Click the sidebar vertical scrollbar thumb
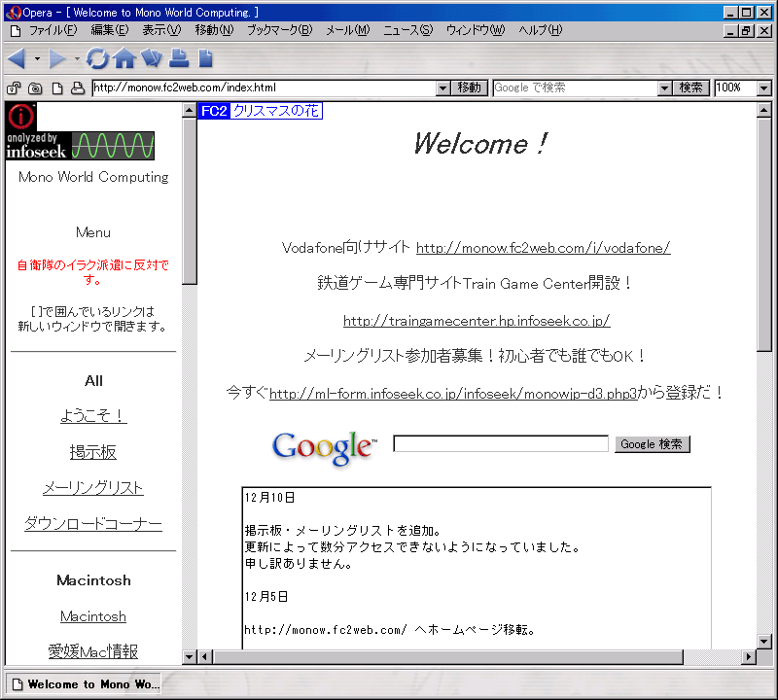This screenshot has height=700, width=778. click(189, 201)
